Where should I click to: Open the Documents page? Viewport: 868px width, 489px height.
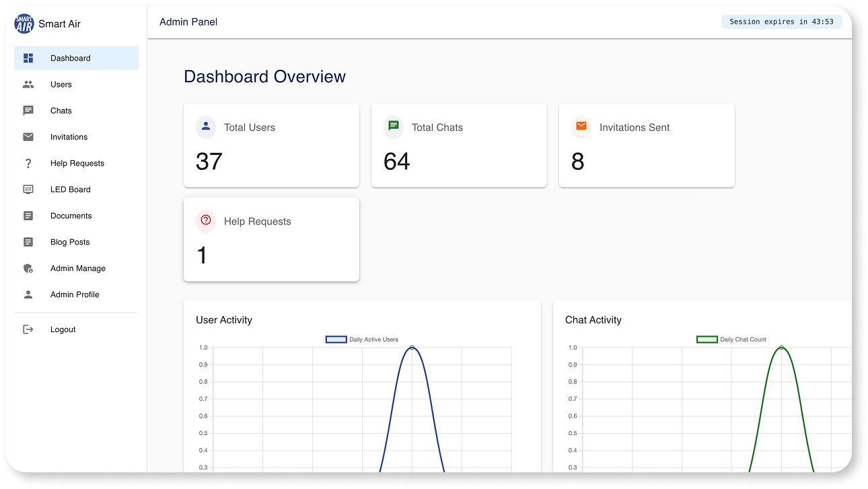click(77, 216)
